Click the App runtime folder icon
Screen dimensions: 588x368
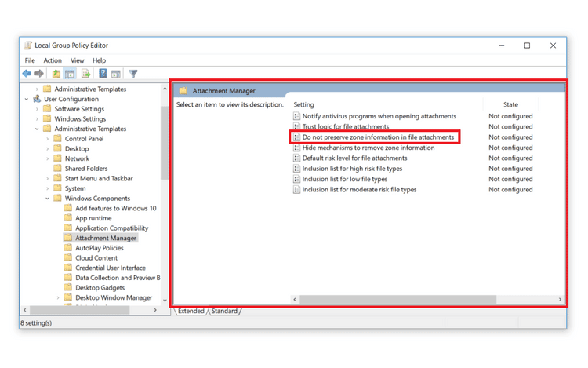tap(68, 218)
